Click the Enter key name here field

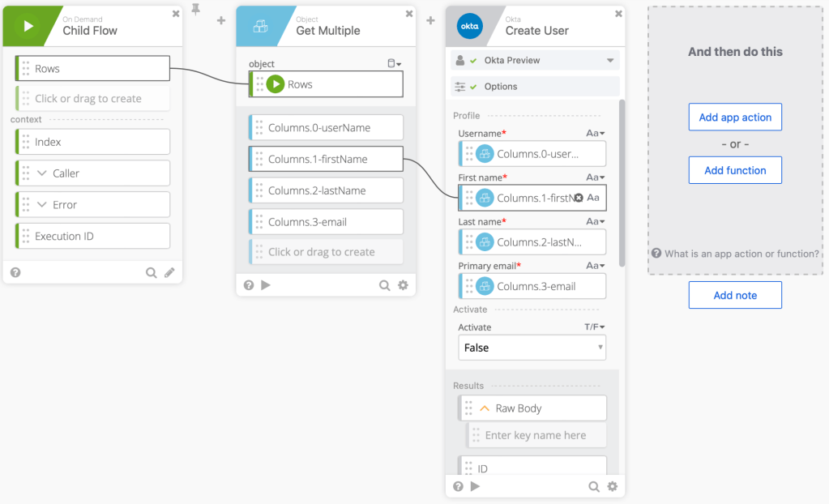536,435
